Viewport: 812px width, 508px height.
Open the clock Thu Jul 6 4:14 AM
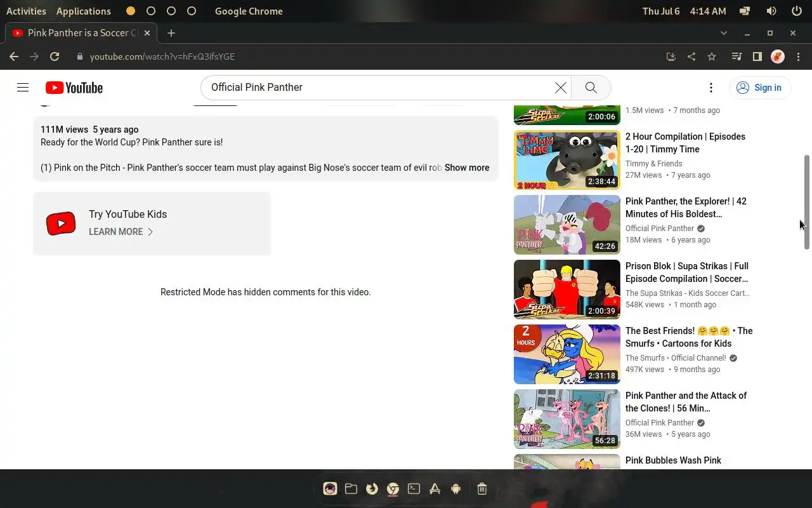click(x=684, y=11)
